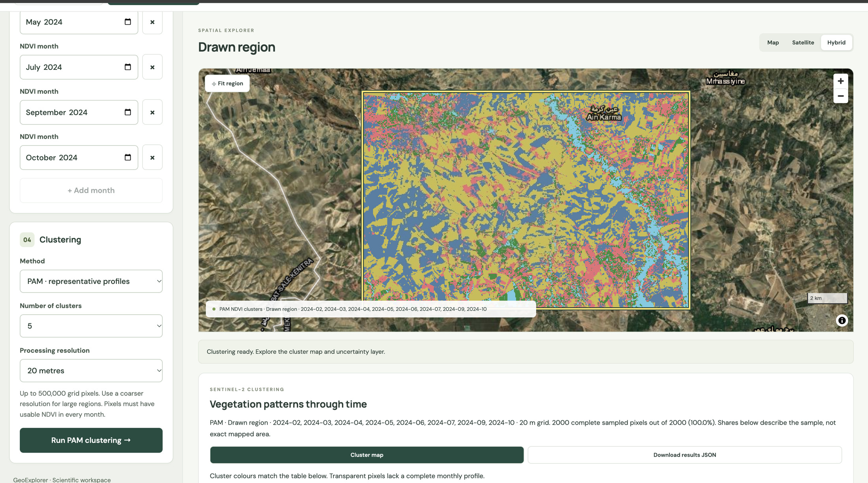Open calendar picker for September 2024 field
The width and height of the screenshot is (868, 483).
coord(127,112)
